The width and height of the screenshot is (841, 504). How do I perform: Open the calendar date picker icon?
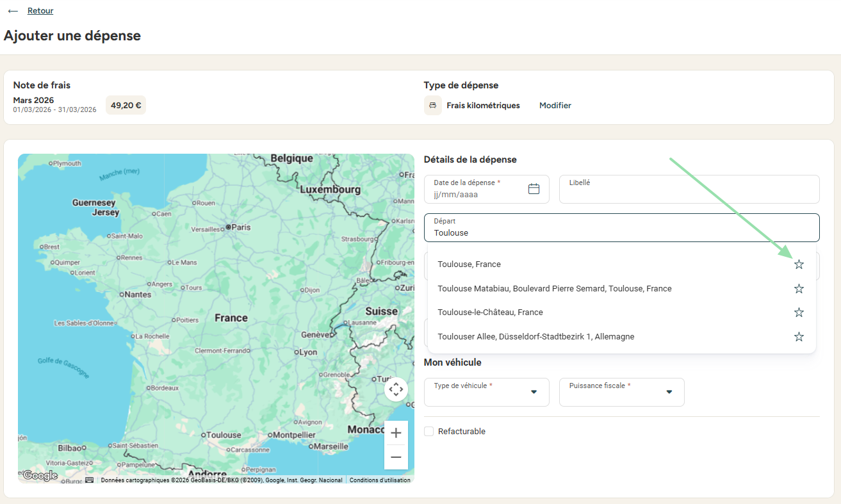pos(534,189)
